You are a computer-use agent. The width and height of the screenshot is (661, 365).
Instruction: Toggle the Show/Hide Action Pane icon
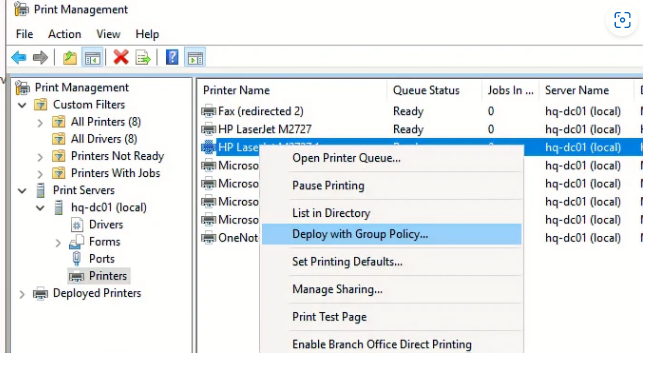(195, 57)
